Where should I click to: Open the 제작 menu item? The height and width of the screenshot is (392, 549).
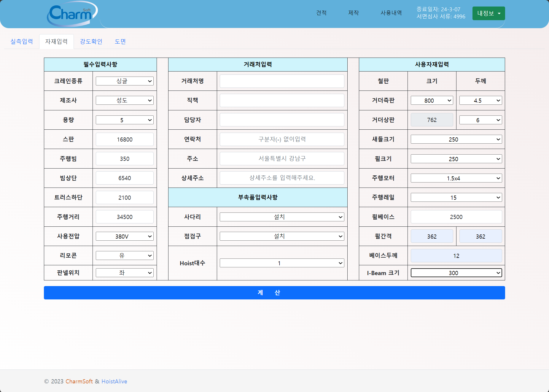(x=353, y=13)
